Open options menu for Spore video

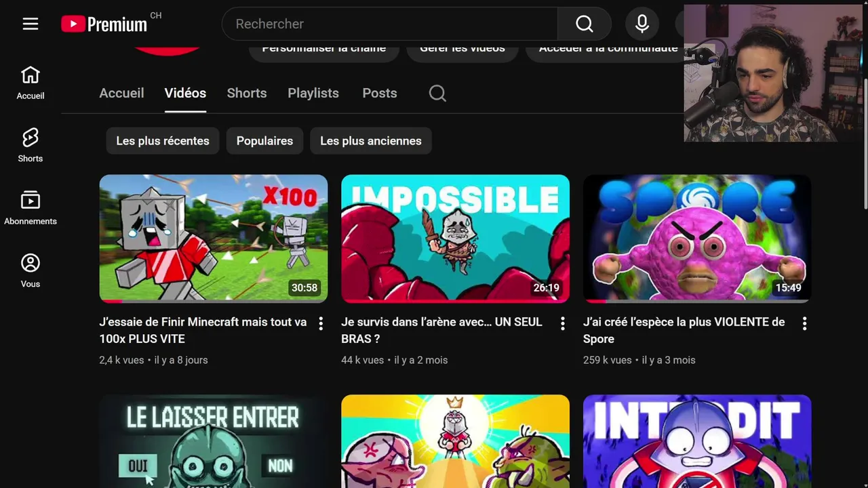click(804, 323)
